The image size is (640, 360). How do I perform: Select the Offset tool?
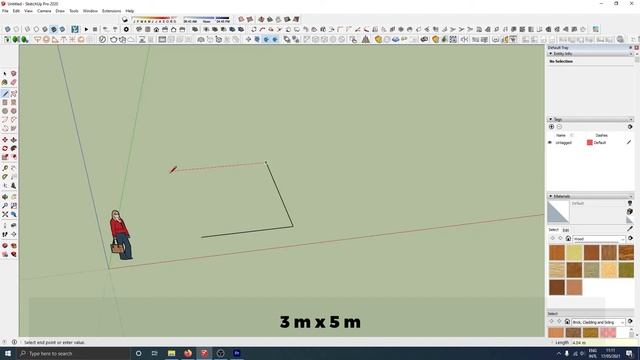(13, 157)
